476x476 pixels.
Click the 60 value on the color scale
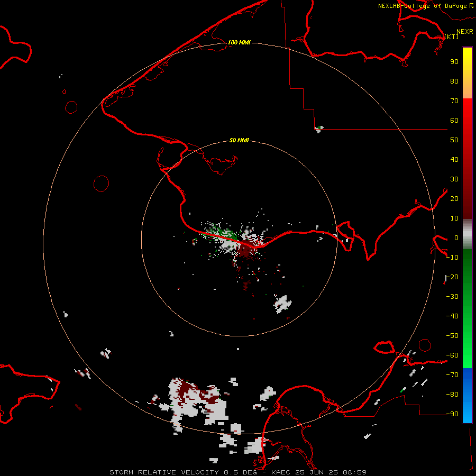(454, 120)
